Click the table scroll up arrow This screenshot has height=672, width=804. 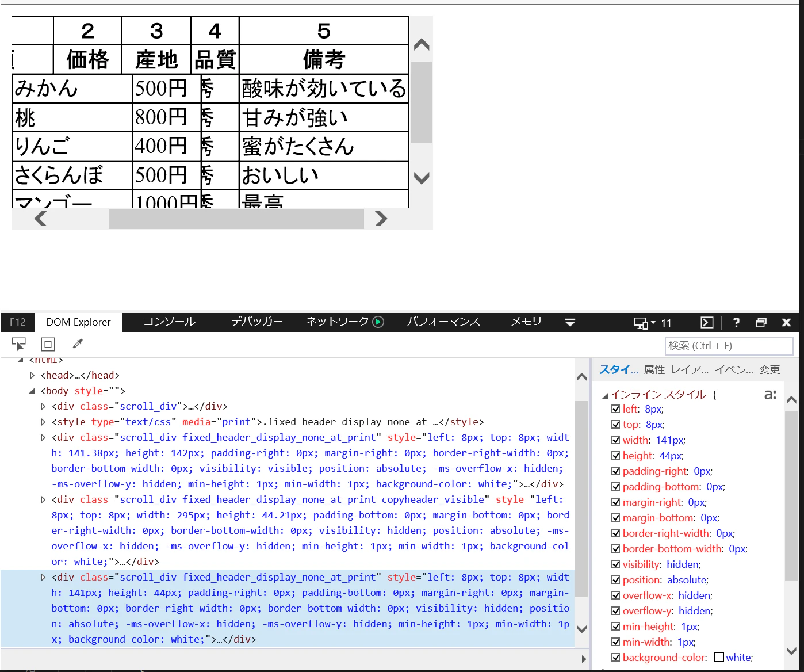tap(422, 45)
